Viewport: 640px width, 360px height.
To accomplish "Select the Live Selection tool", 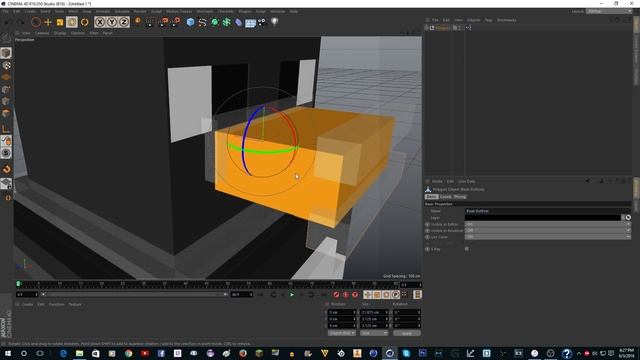I will point(36,22).
